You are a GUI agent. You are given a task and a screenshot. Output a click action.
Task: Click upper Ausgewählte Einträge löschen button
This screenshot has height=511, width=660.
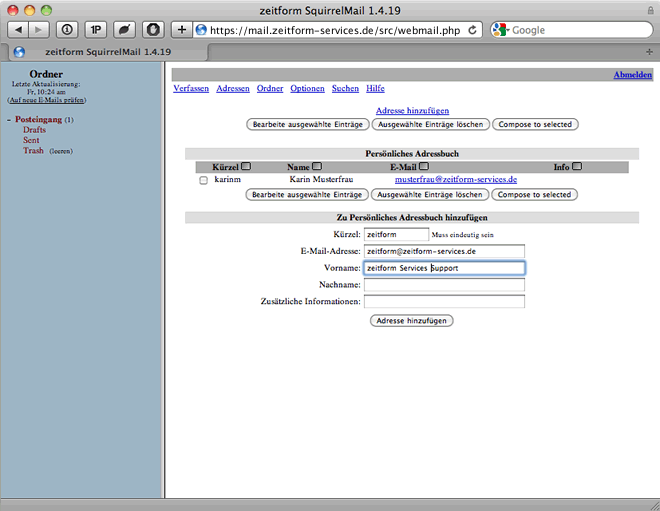[x=431, y=125]
